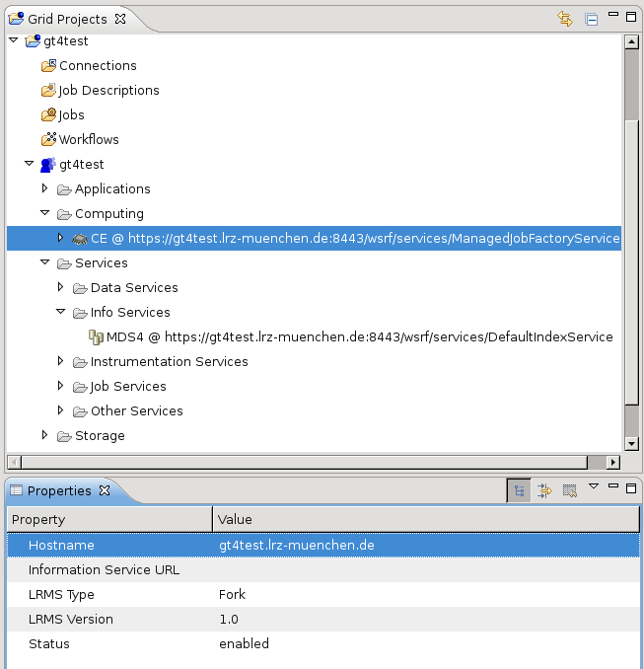Select the Information Service URL property row

click(x=323, y=569)
